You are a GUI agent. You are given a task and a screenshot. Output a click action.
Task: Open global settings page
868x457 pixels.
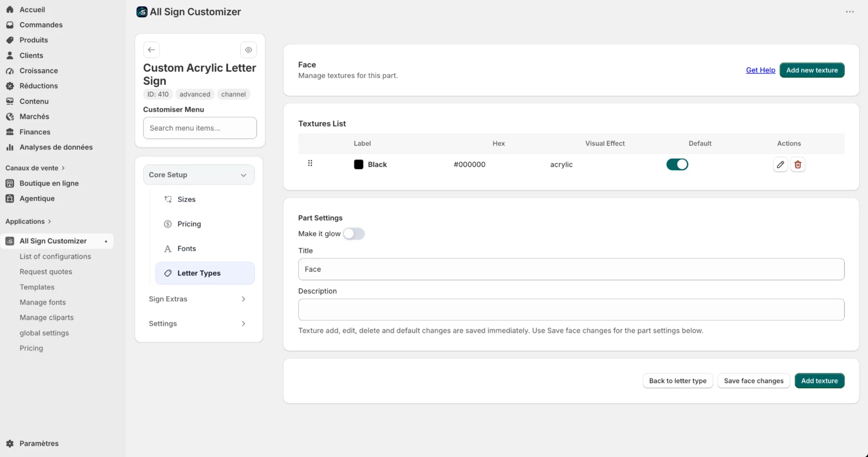(44, 333)
